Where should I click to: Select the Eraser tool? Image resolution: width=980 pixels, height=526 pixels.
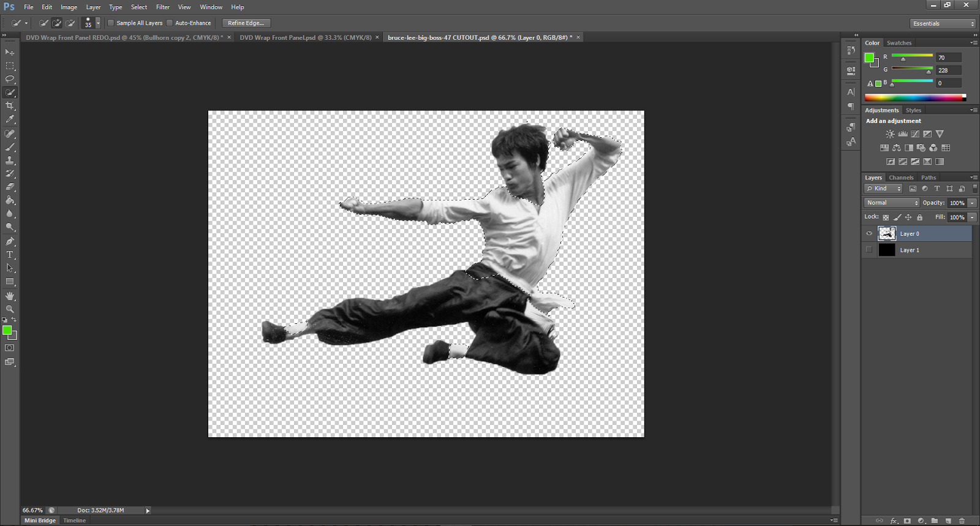[x=10, y=187]
